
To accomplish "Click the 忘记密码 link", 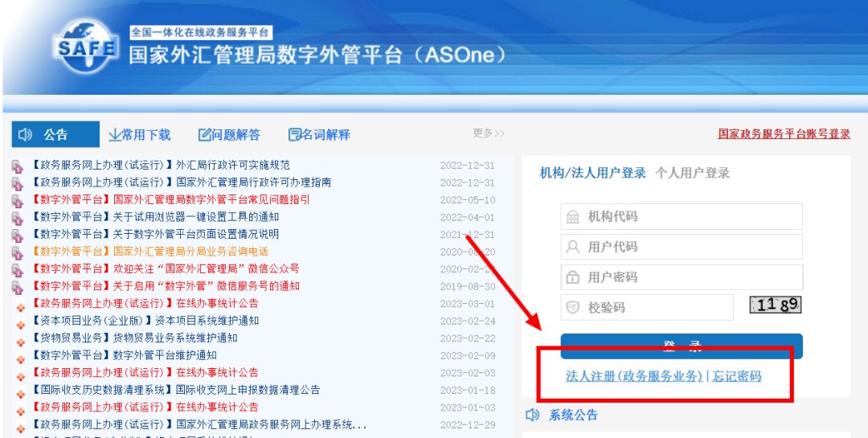I will (737, 376).
